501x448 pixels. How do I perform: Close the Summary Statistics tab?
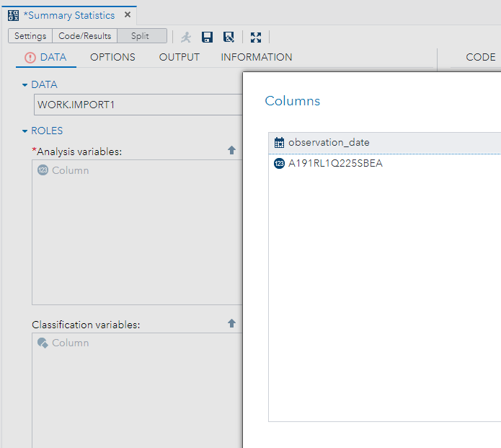128,15
